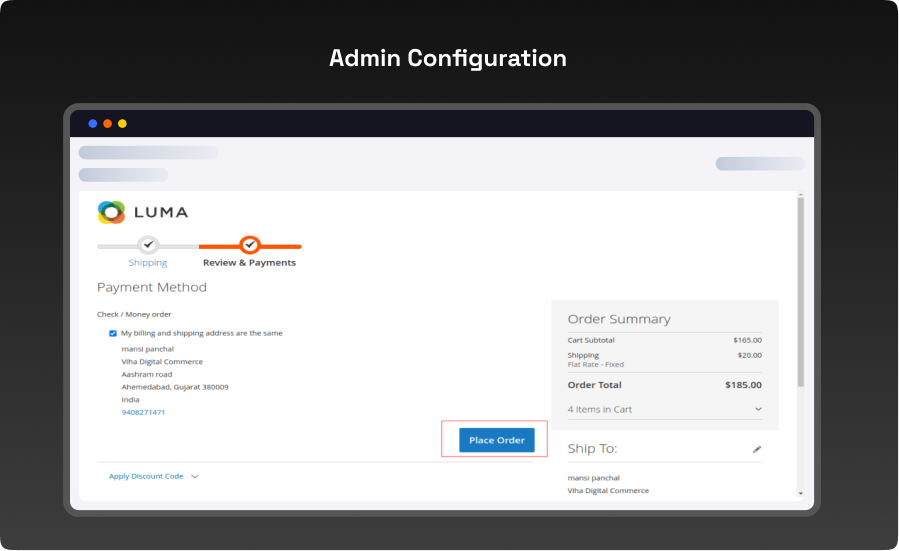This screenshot has height=551, width=899.
Task: Click the 4 Items in Cart label
Action: pos(600,409)
